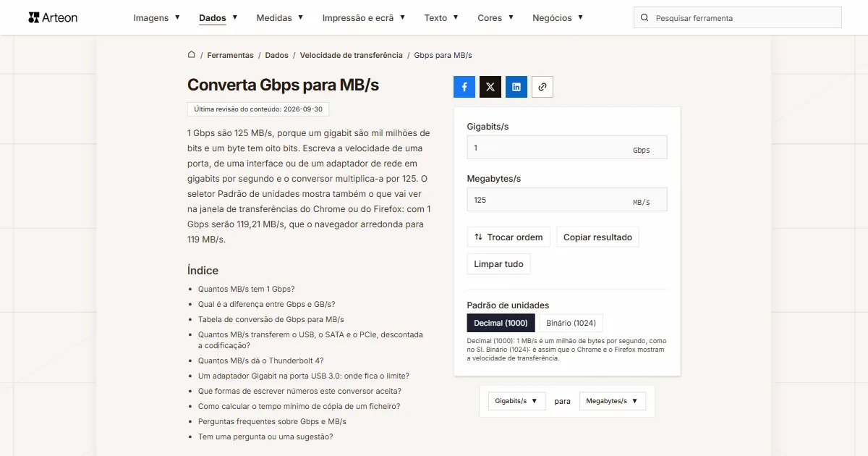Screen dimensions: 868x456
Task: Share page on X
Action: point(490,87)
